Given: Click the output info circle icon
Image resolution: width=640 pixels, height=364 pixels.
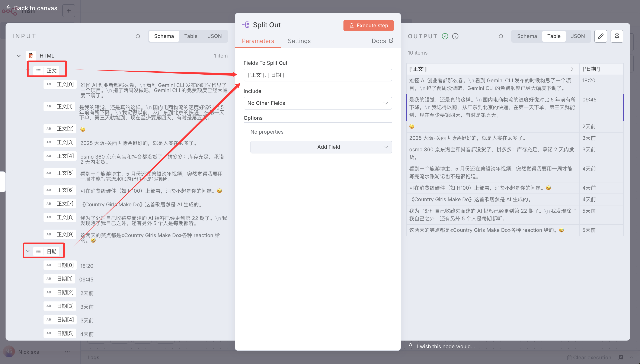Looking at the screenshot, I should [455, 36].
